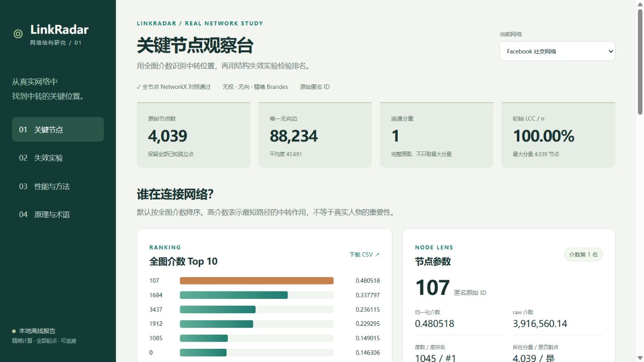The width and height of the screenshot is (644, 362).
Task: Select the node 1684 ranking bar
Action: click(x=234, y=295)
